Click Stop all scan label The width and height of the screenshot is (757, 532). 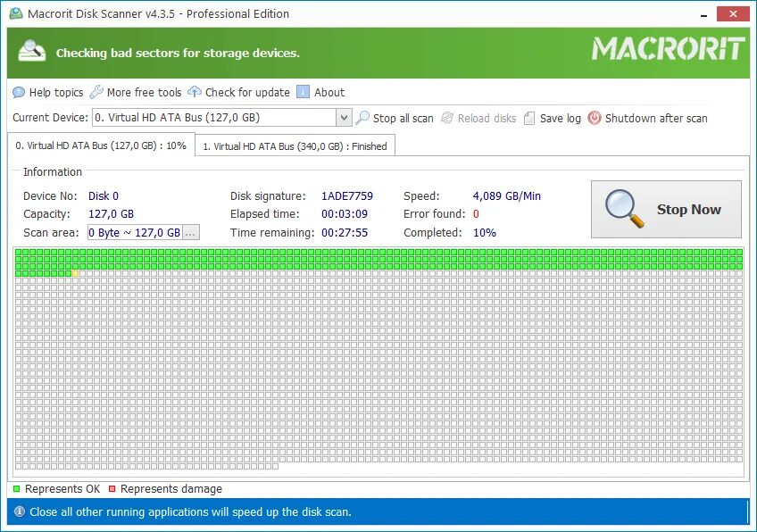coord(403,119)
